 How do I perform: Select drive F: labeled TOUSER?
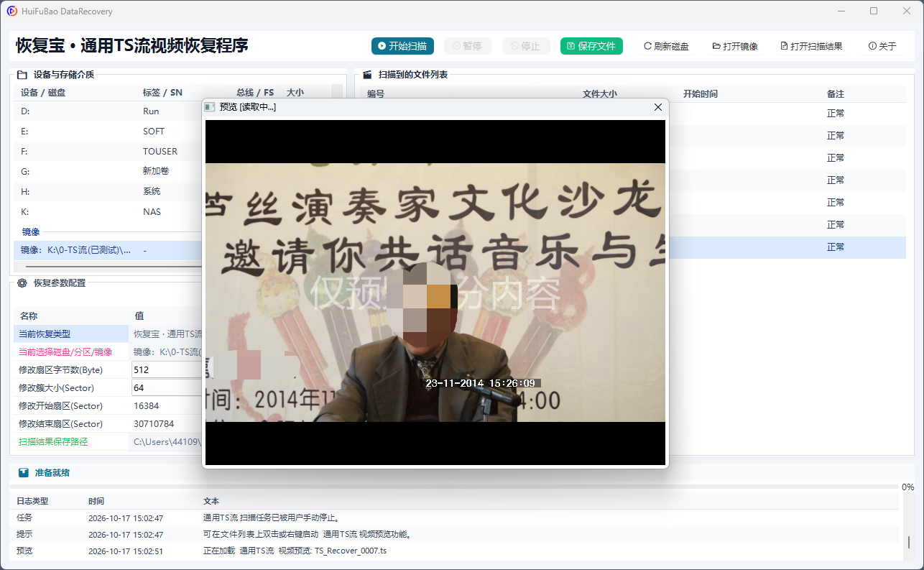pos(108,152)
